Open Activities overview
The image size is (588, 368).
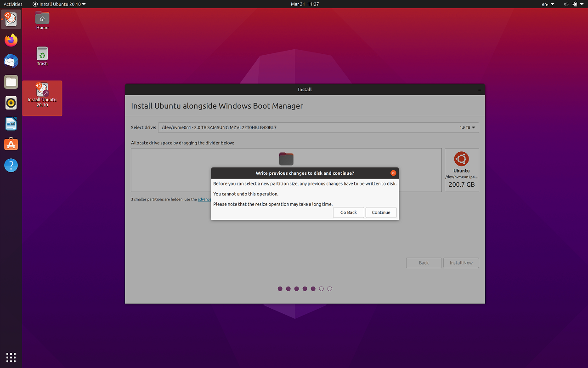point(13,4)
